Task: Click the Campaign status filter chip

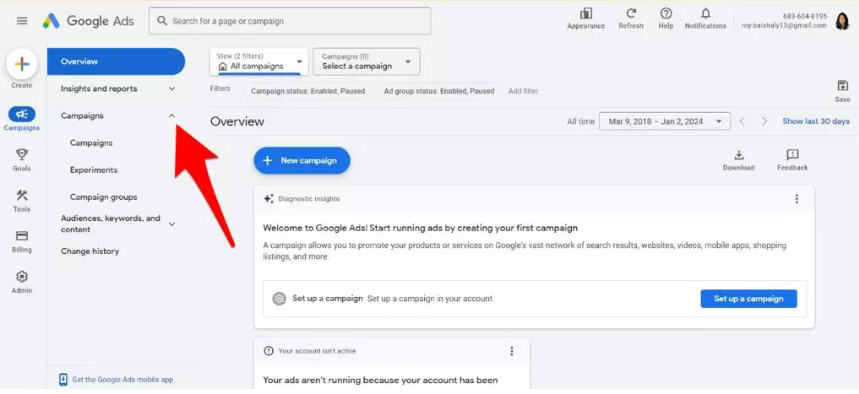Action: point(308,91)
